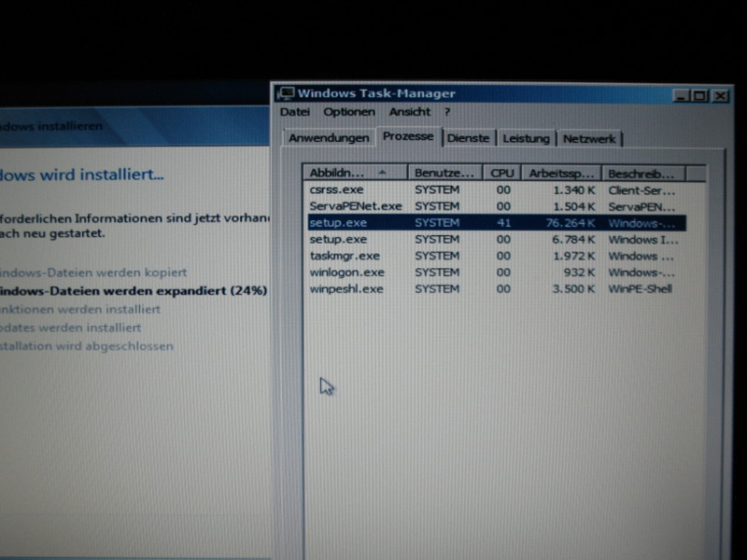747x560 pixels.
Task: Click the 'Windows wird installiert...' heading
Action: pos(81,175)
